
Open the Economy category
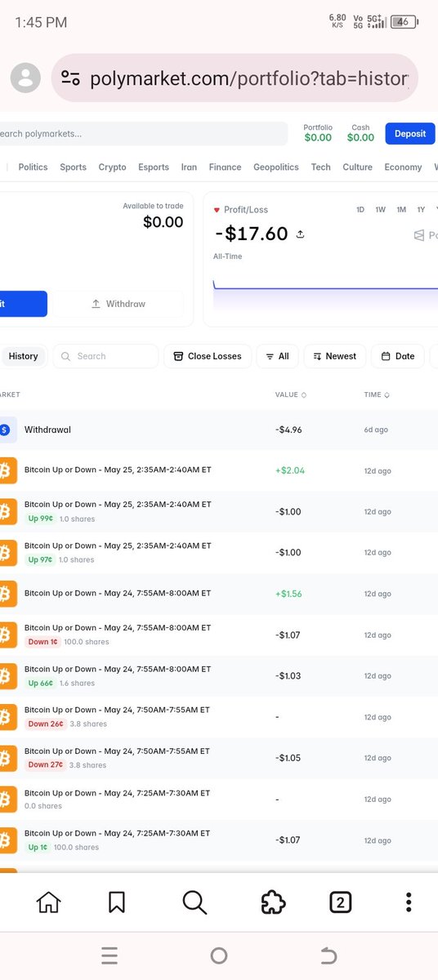click(403, 167)
